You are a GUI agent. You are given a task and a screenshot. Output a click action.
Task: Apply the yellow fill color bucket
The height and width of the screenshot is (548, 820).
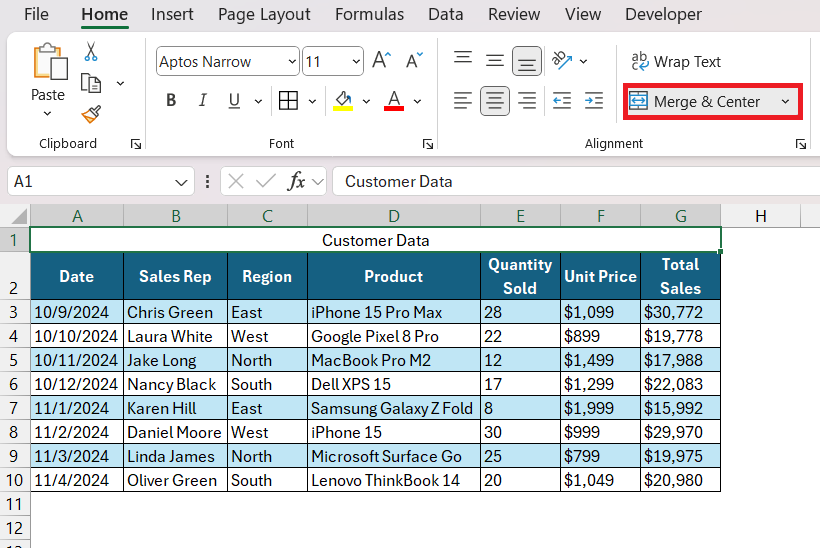(x=343, y=100)
